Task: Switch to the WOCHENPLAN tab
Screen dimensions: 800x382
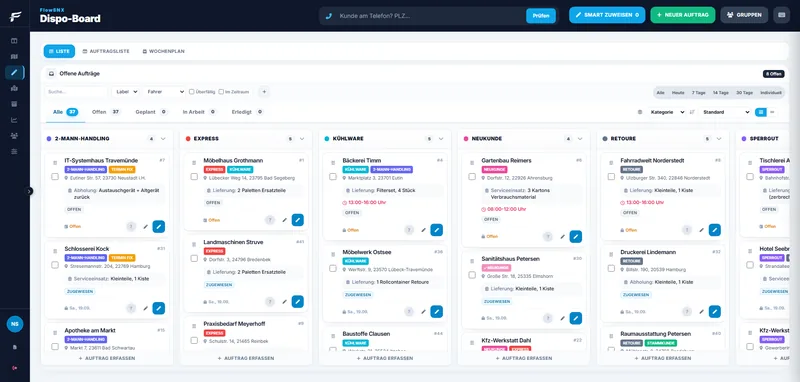Action: (163, 52)
